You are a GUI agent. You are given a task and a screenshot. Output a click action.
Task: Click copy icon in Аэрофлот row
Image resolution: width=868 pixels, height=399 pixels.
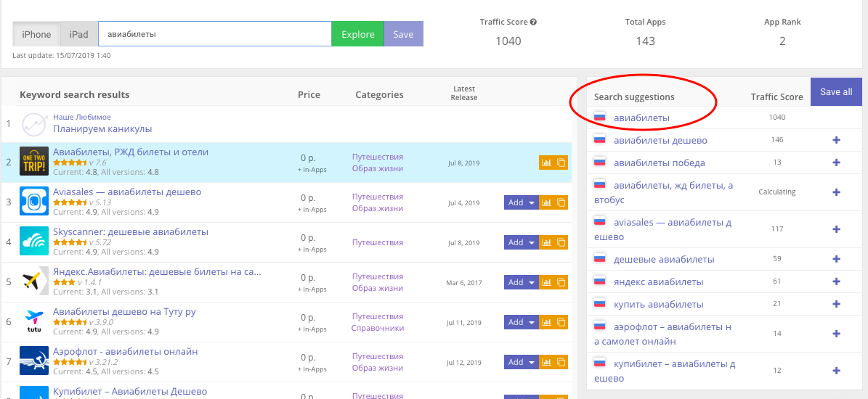(x=561, y=362)
